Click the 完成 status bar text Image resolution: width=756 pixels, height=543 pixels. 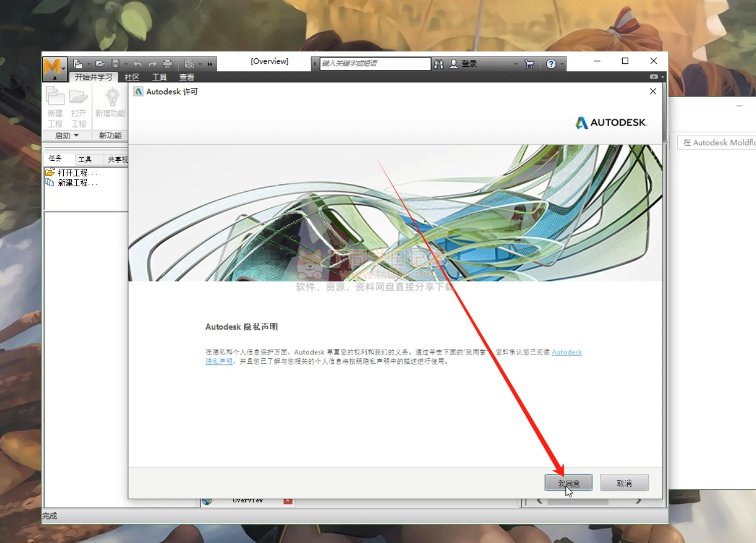[x=49, y=516]
